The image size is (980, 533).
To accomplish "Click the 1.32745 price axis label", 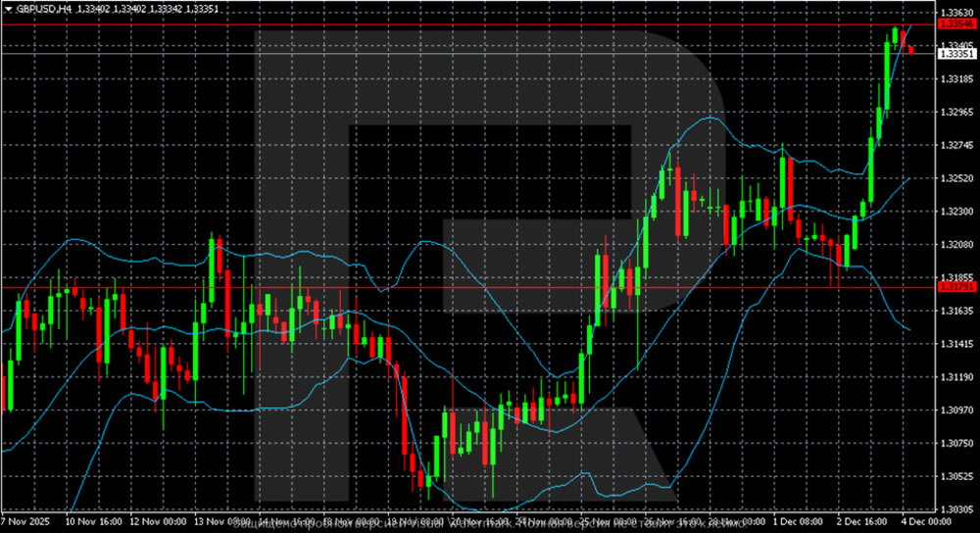I will 956,145.
